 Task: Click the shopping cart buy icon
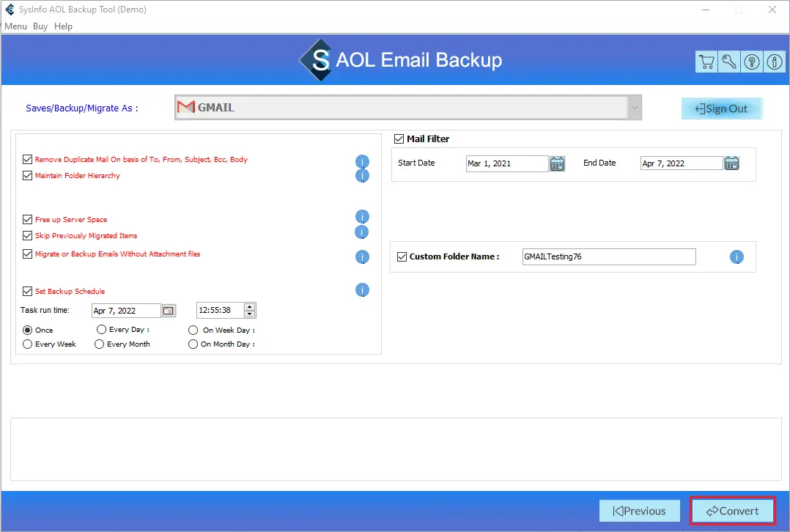coord(706,62)
